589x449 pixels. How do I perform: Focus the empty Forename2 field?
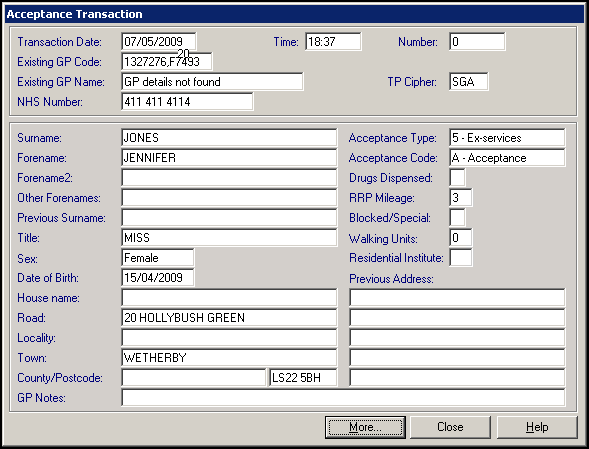[229, 177]
